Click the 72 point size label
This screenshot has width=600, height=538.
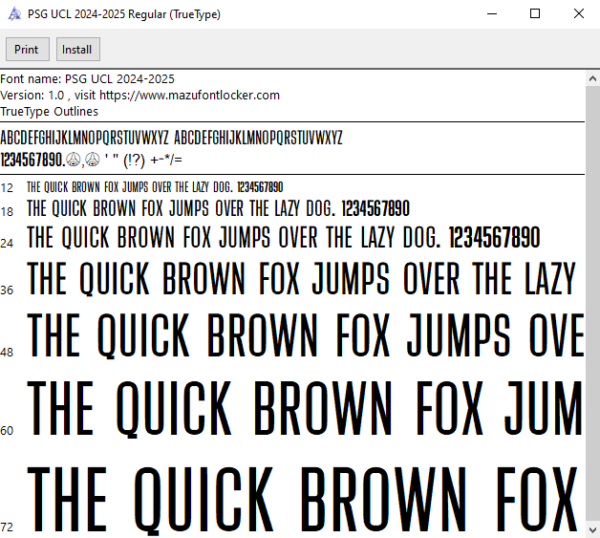click(x=7, y=527)
